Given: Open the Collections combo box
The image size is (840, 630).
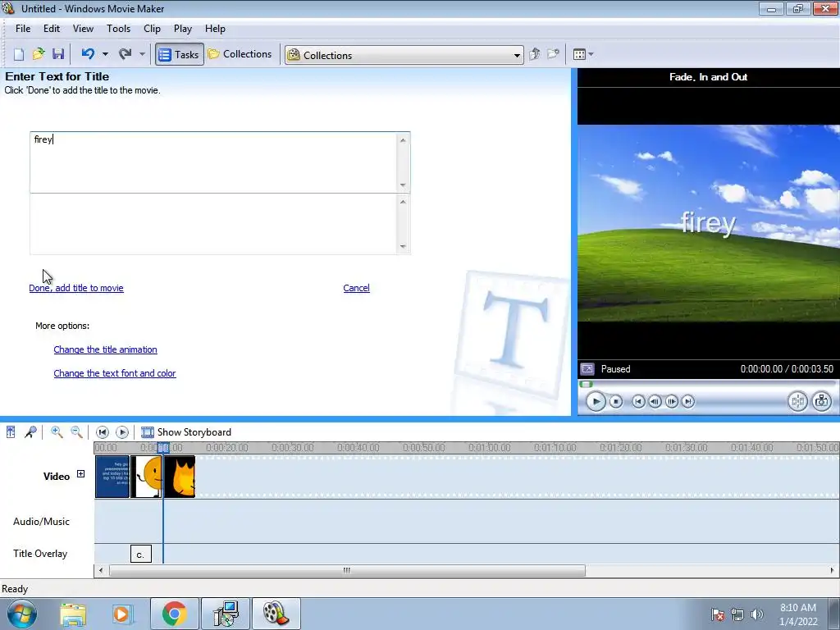Looking at the screenshot, I should click(x=404, y=55).
